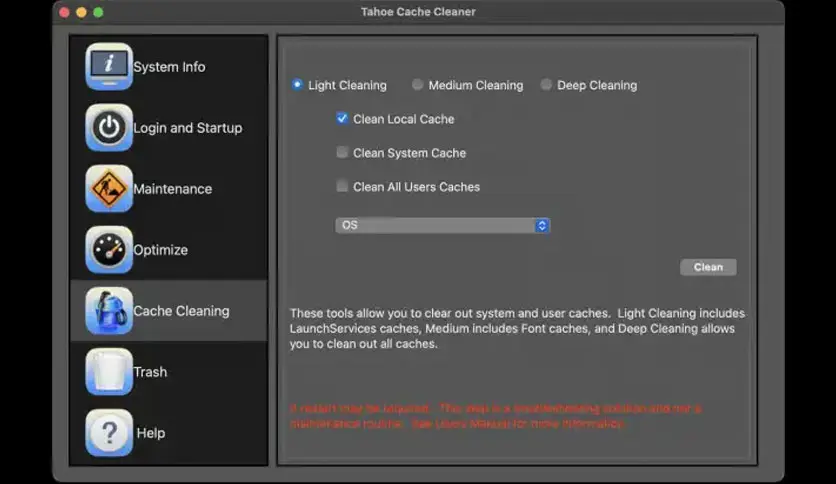Screen dimensions: 836x484
Task: Select the Cache Cleaning label in the sidebar
Action: [181, 311]
